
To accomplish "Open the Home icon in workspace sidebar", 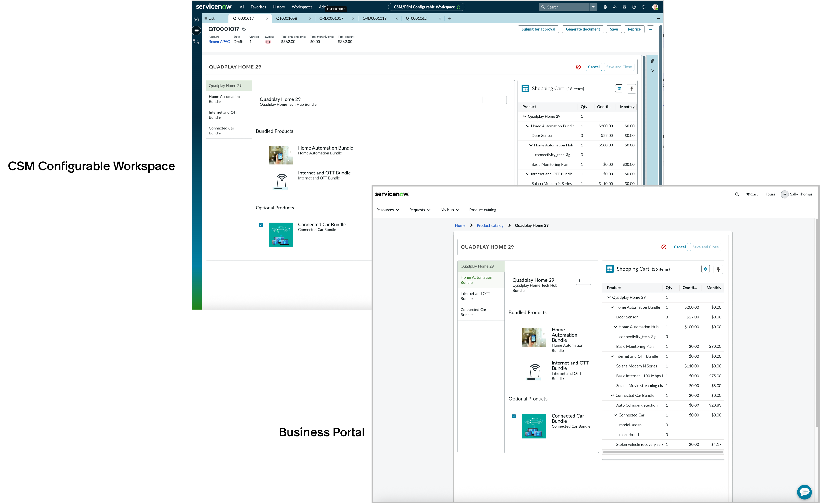I will click(196, 19).
